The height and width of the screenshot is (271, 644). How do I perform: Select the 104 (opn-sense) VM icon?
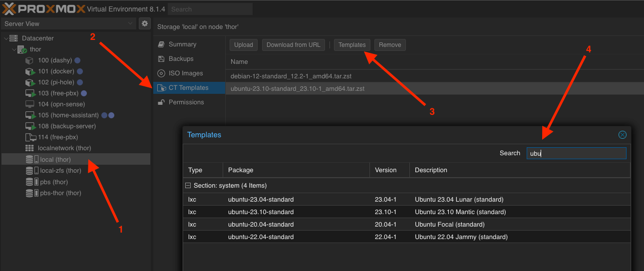(29, 104)
